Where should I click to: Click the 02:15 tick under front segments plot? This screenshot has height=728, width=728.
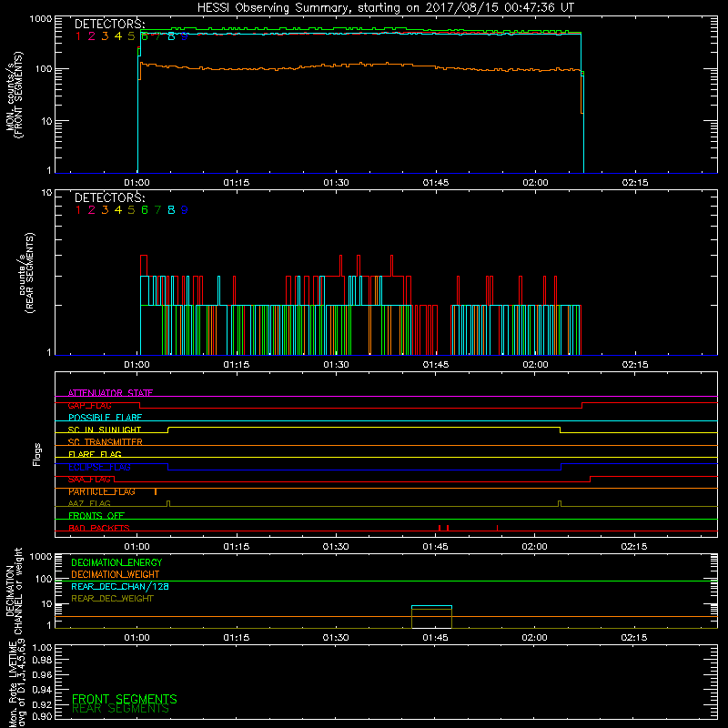coord(634,183)
